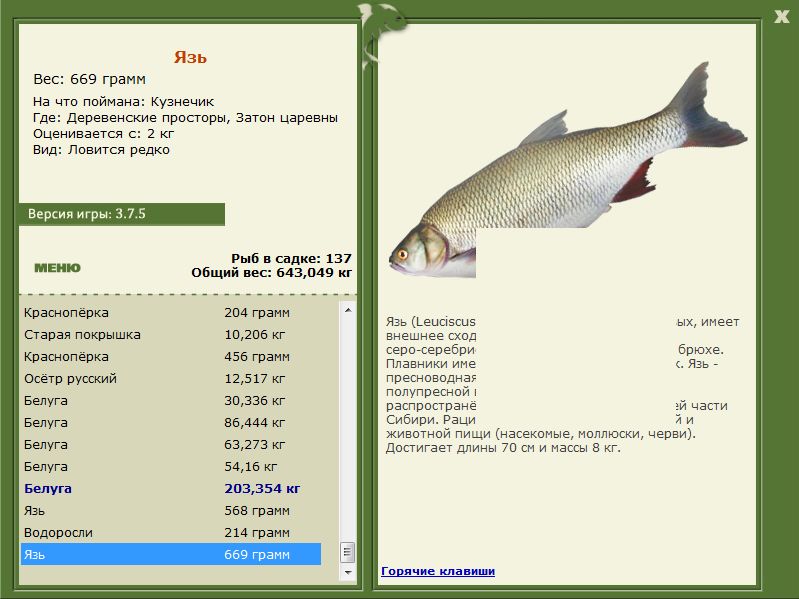Select the Белуга 86,444 кг row
The width and height of the screenshot is (799, 599).
[171, 422]
